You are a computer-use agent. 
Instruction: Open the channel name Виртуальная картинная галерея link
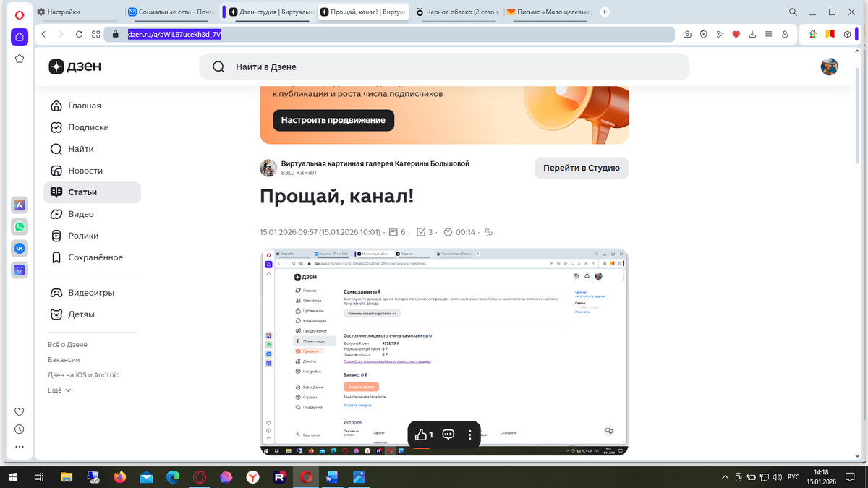375,163
